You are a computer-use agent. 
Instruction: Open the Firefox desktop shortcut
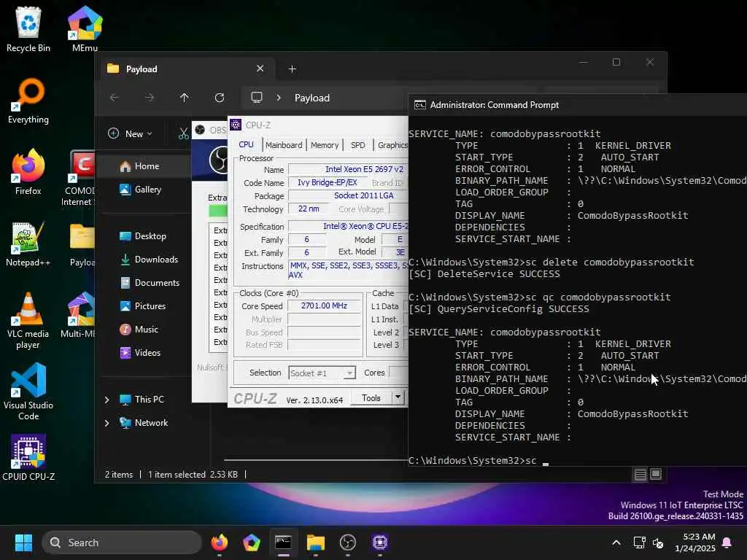point(28,172)
